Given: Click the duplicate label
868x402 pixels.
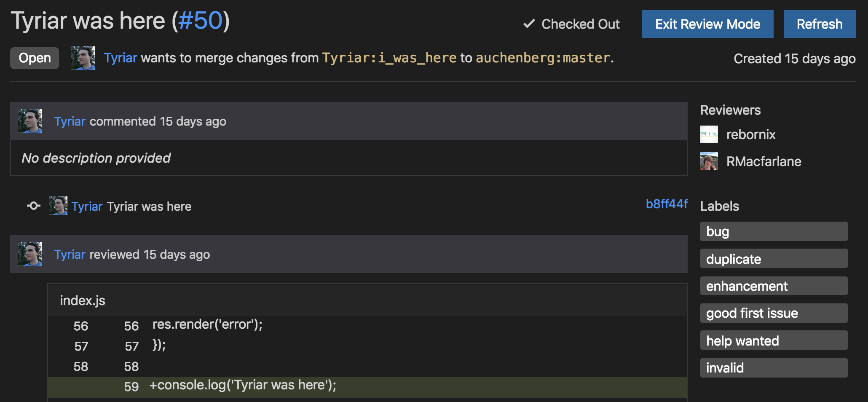Looking at the screenshot, I should [x=774, y=259].
